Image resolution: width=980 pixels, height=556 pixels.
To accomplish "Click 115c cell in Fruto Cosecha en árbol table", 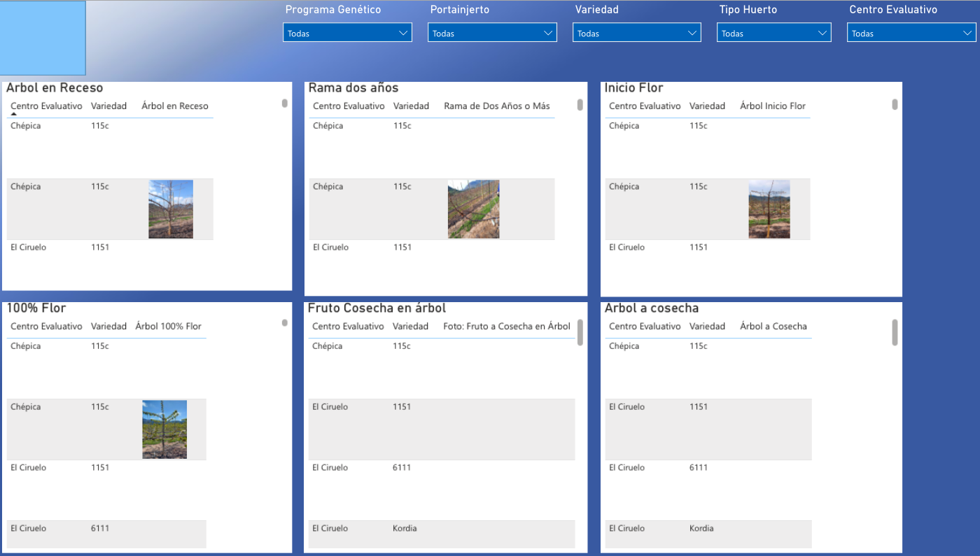I will (x=402, y=346).
